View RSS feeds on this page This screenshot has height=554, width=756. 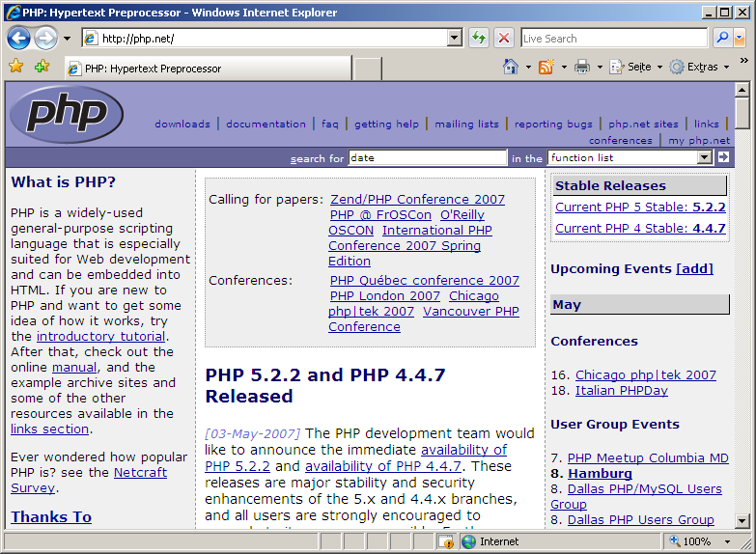tap(546, 67)
